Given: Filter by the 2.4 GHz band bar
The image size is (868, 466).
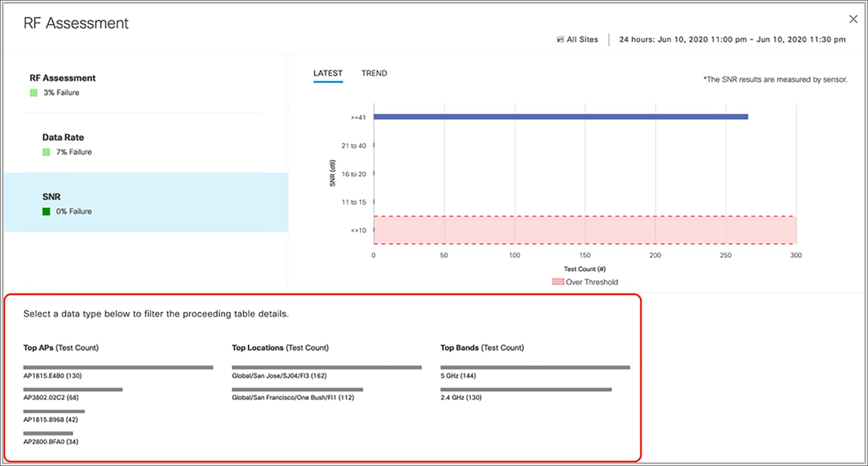Looking at the screenshot, I should coord(526,390).
